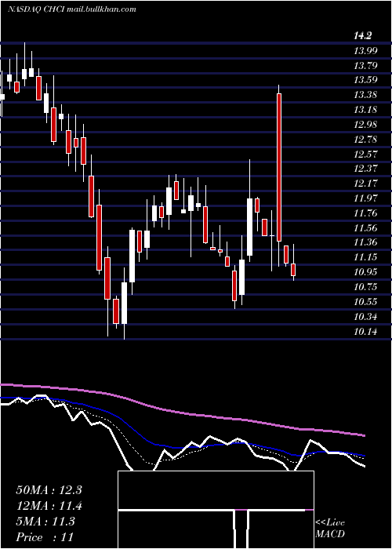Click the <<Live MACD label
392x549 pixels.
(x=330, y=529)
